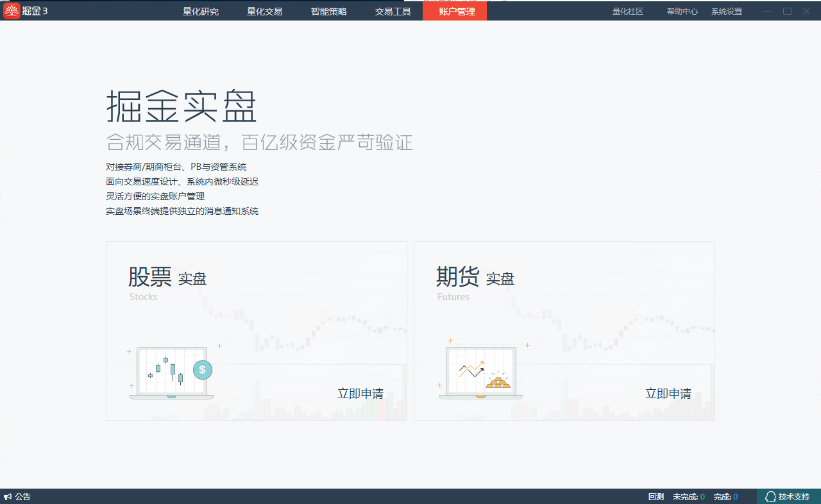Click the Futures subtitle label
The height and width of the screenshot is (504, 821).
click(453, 297)
